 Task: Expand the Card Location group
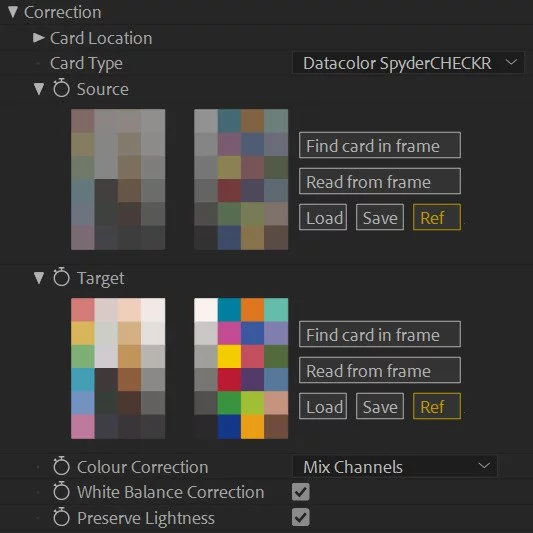(x=38, y=38)
